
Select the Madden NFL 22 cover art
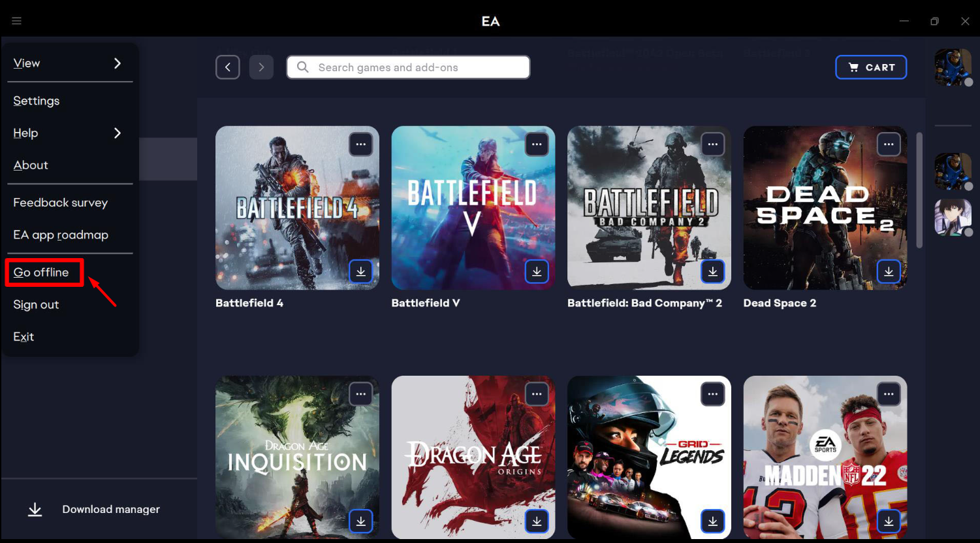pyautogui.click(x=825, y=457)
